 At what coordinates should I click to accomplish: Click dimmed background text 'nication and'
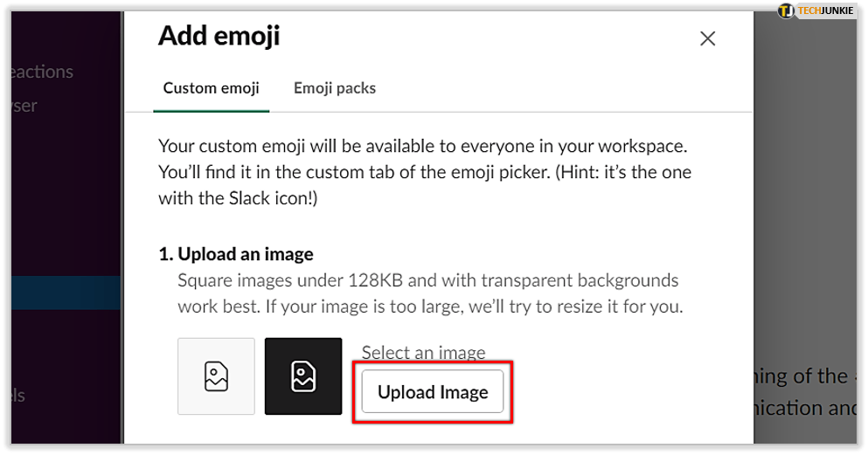coord(802,408)
